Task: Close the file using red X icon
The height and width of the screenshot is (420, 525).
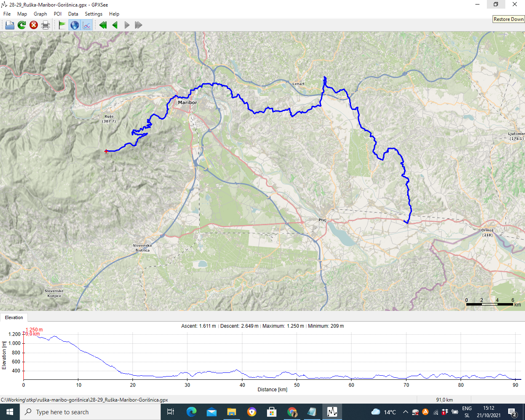Action: point(34,25)
